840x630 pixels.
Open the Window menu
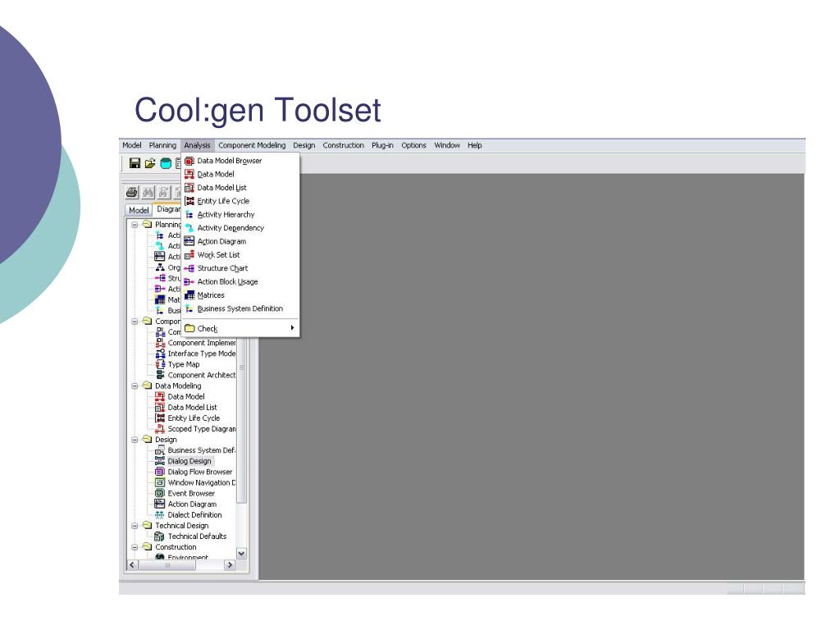447,145
